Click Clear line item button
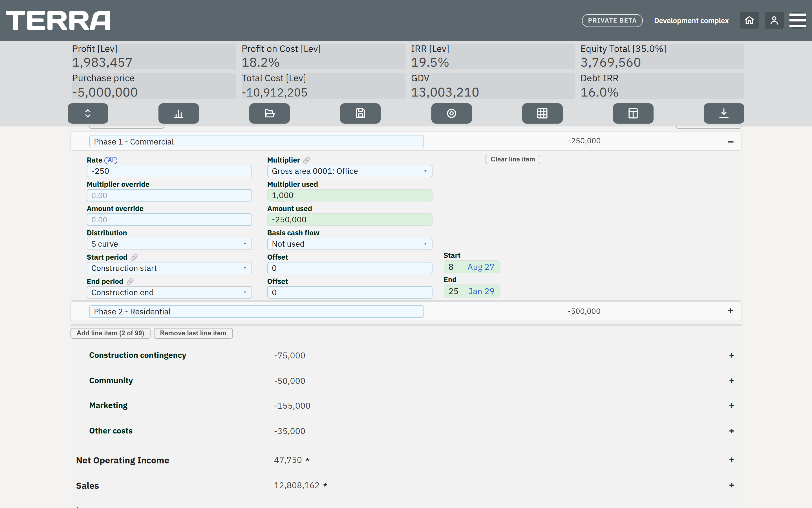Image resolution: width=812 pixels, height=508 pixels. [x=513, y=159]
